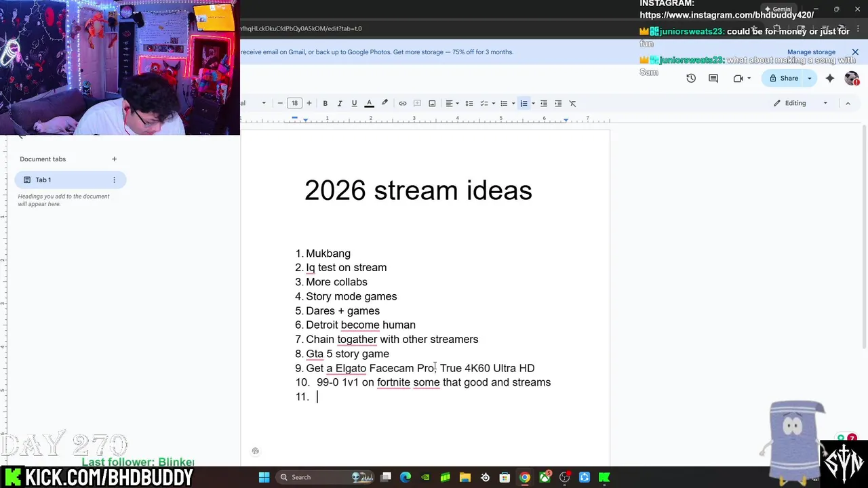Open version history clock icon

691,78
